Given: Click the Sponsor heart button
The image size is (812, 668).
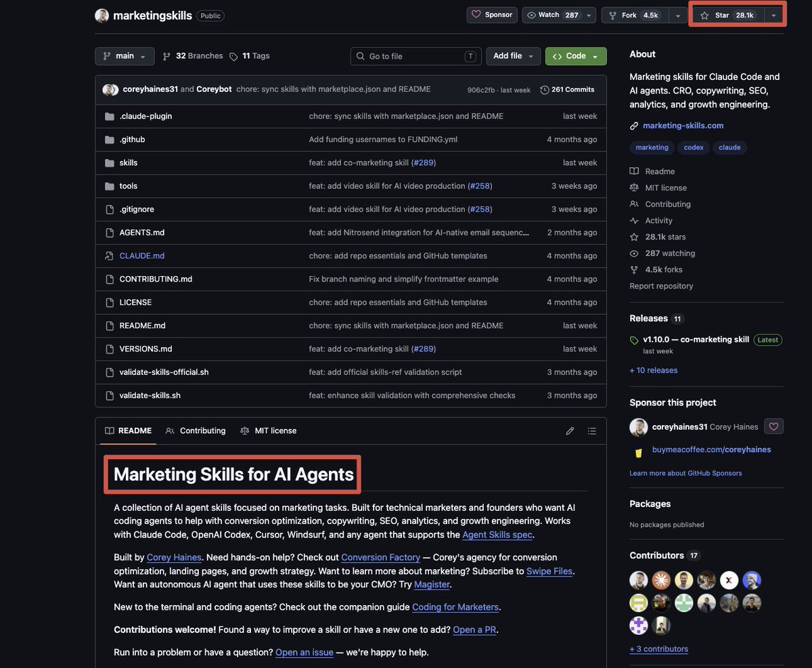Looking at the screenshot, I should point(492,15).
